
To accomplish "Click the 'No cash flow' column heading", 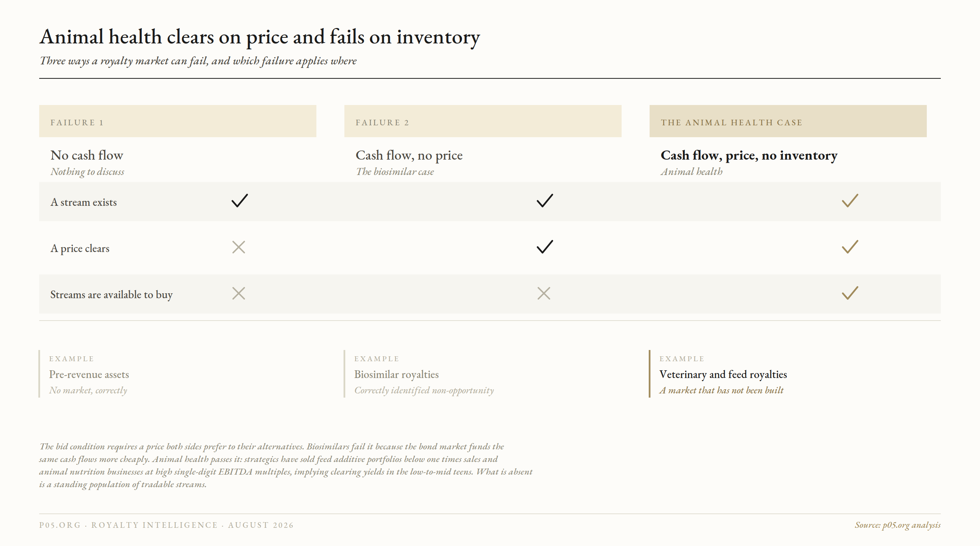I will coord(87,155).
